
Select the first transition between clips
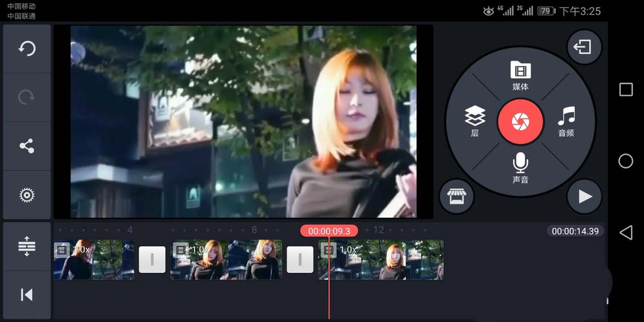(x=152, y=260)
